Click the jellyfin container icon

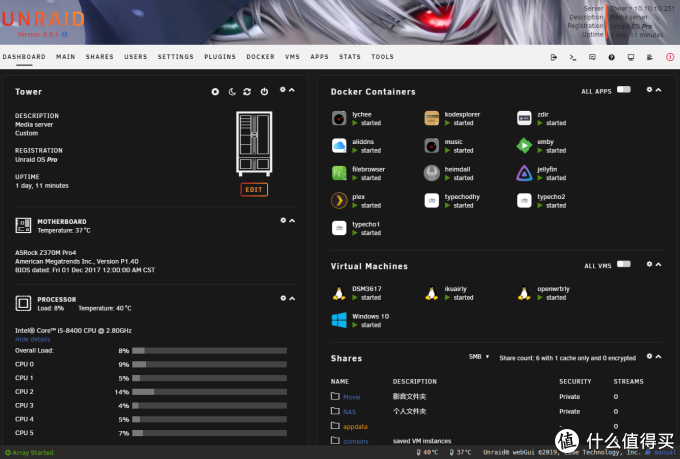click(524, 173)
